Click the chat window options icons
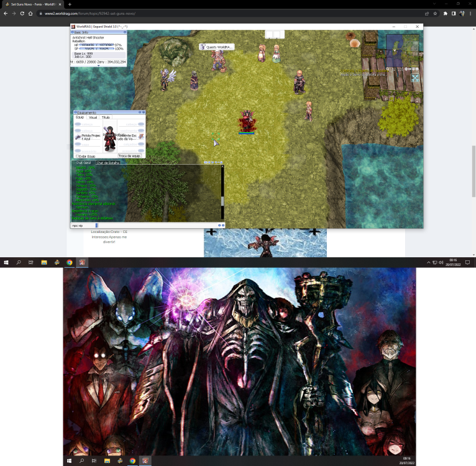 [x=213, y=162]
